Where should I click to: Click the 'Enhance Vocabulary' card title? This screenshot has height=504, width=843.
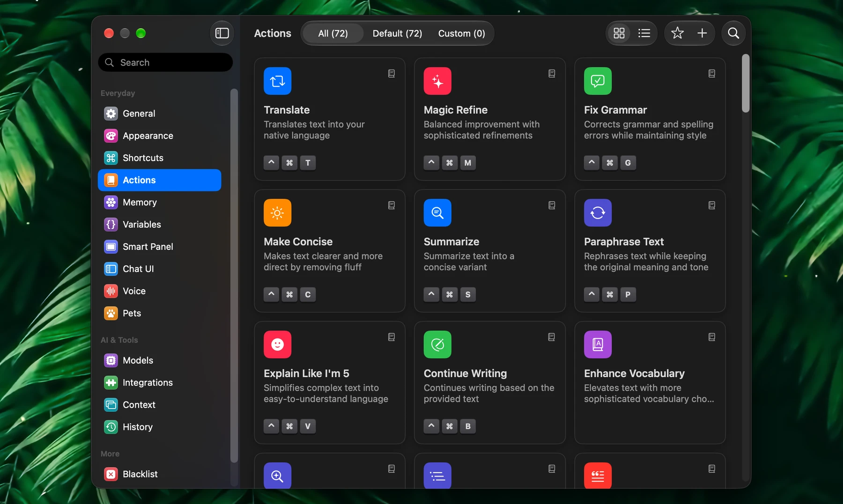tap(634, 373)
